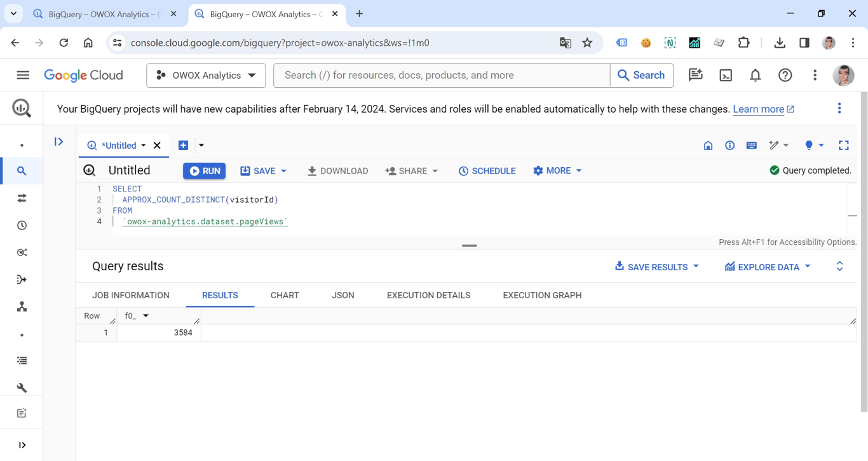Switch to the EXECUTION DETAILS tab
The height and width of the screenshot is (461, 868).
(x=429, y=295)
